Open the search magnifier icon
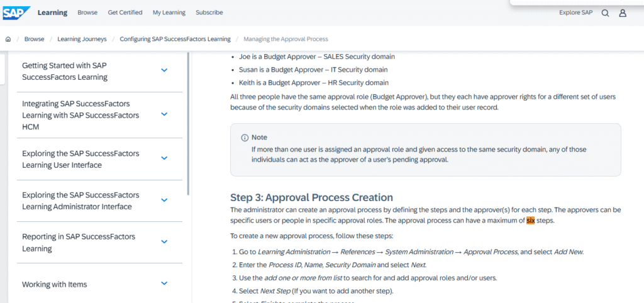The height and width of the screenshot is (303, 644). point(605,13)
